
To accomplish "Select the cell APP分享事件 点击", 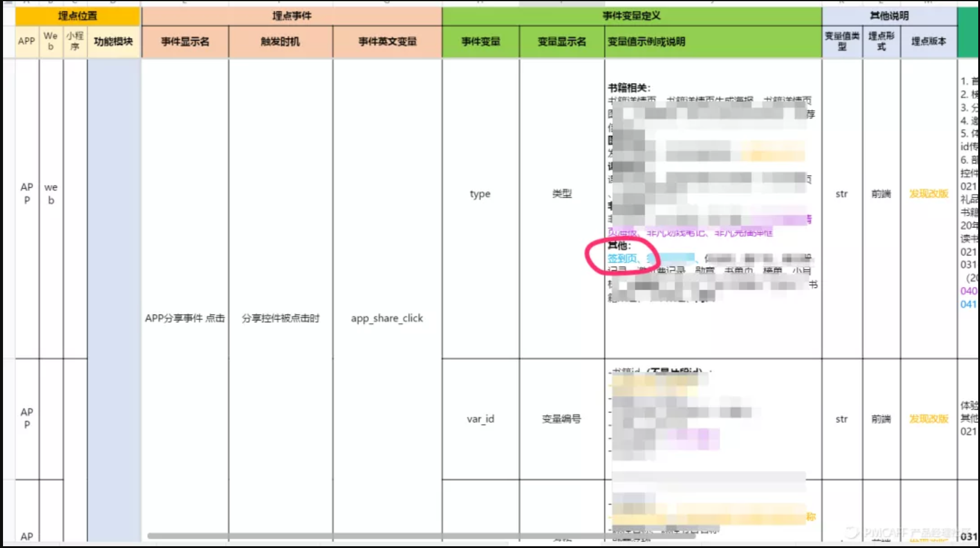I will tap(185, 318).
